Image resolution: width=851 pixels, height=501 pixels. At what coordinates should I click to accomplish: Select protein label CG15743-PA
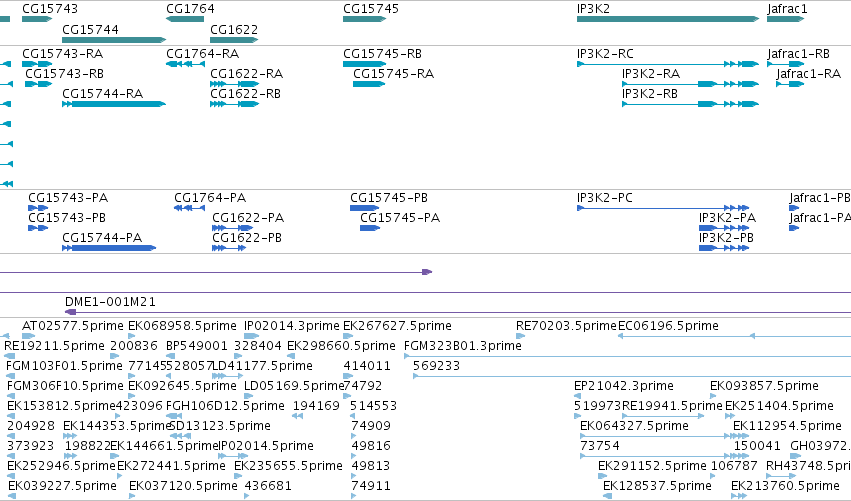[68, 198]
